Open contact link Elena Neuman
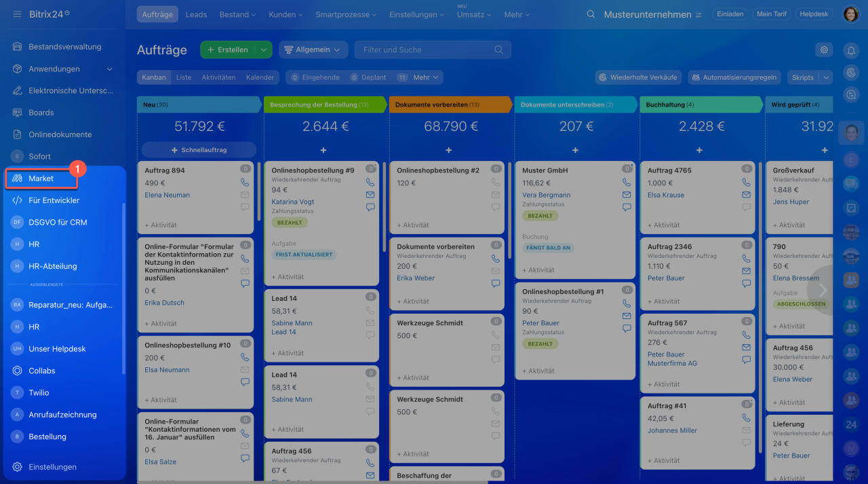This screenshot has width=868, height=484. click(x=167, y=195)
